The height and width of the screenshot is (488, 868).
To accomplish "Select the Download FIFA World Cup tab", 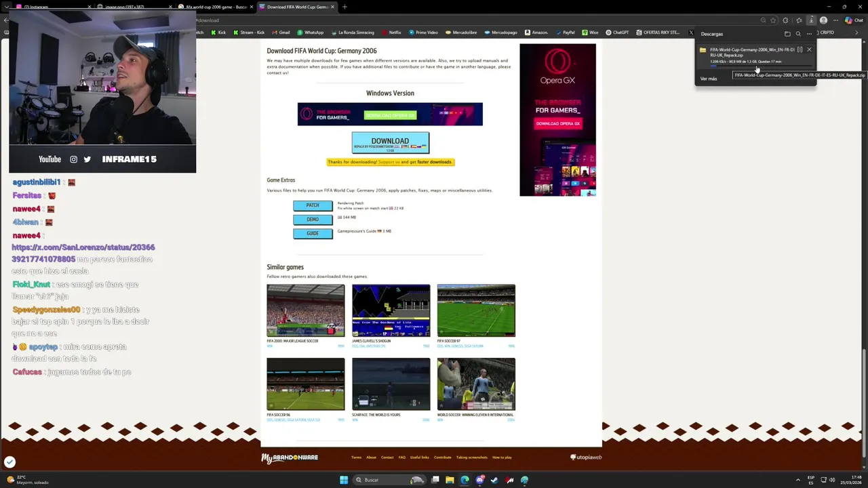I will click(x=298, y=7).
